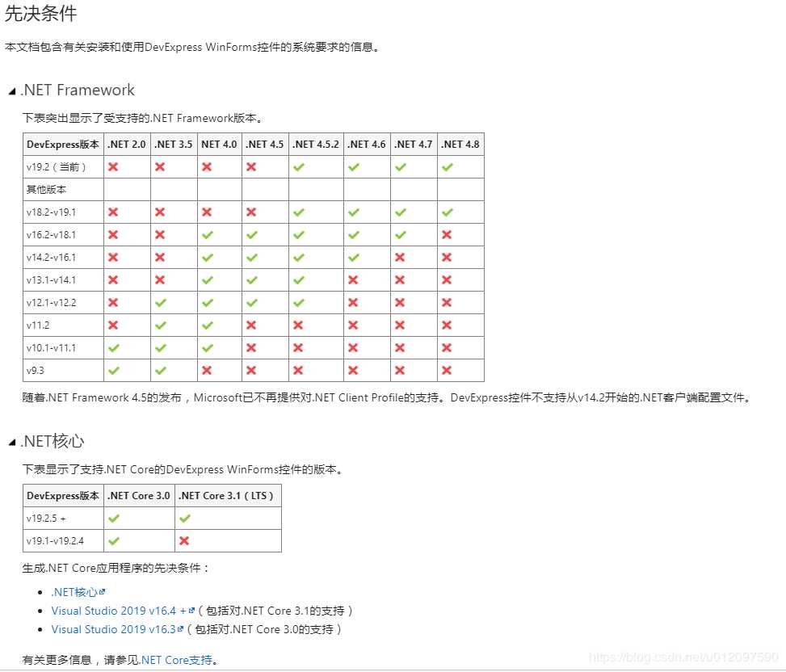This screenshot has height=672, width=786.
Task: Click red cross for v14.2-v16.1 under .NET 4.7
Action: coord(400,257)
